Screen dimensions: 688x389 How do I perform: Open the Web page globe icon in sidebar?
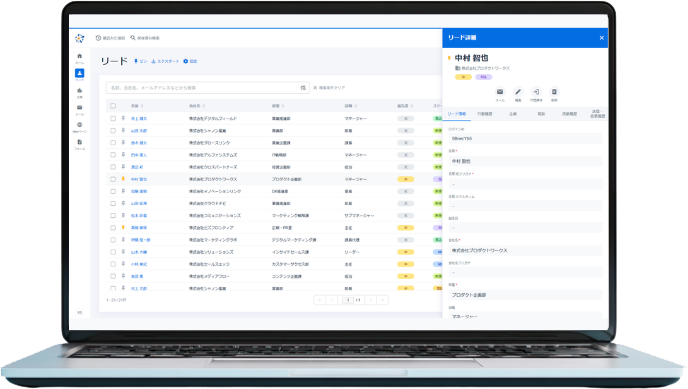[x=79, y=125]
